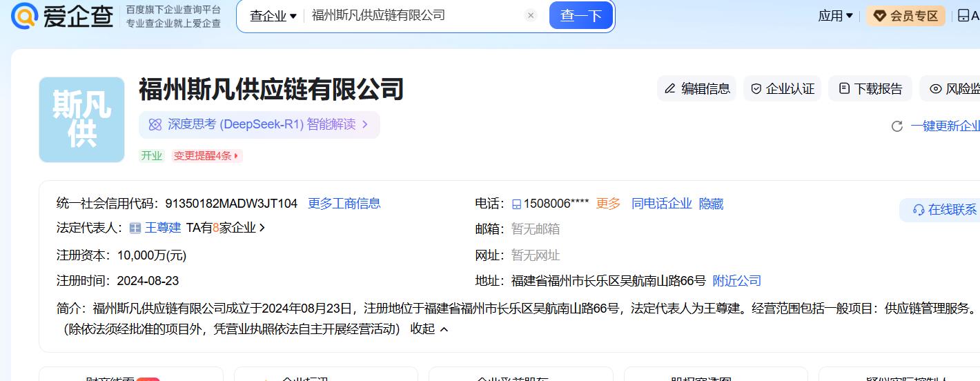Click the refresh icon for 一键更新企业
This screenshot has height=381, width=980.
click(897, 126)
